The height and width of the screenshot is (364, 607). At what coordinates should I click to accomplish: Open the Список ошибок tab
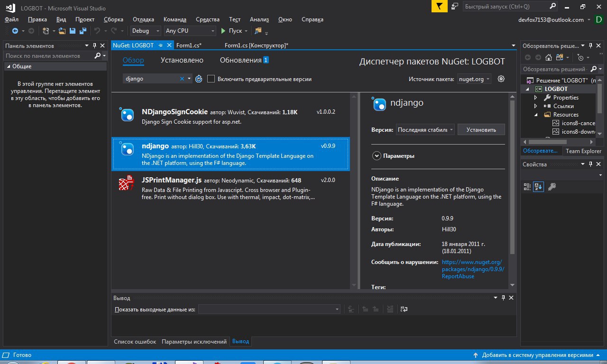[x=135, y=342]
